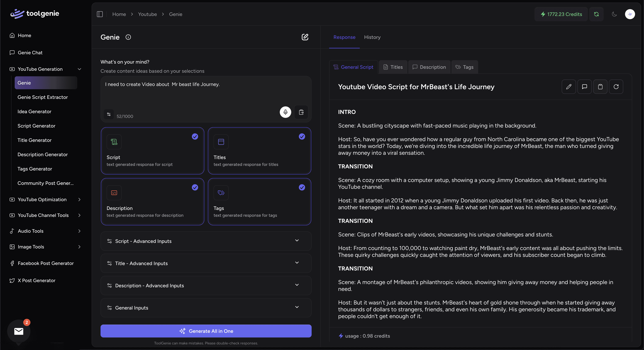Expand the General Inputs section
The height and width of the screenshot is (350, 644).
(206, 308)
